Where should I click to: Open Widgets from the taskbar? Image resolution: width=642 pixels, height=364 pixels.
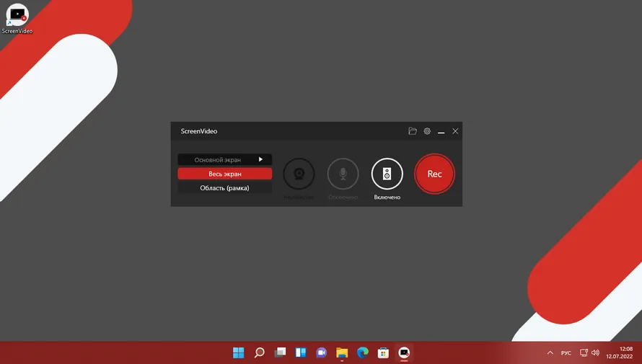coord(301,352)
